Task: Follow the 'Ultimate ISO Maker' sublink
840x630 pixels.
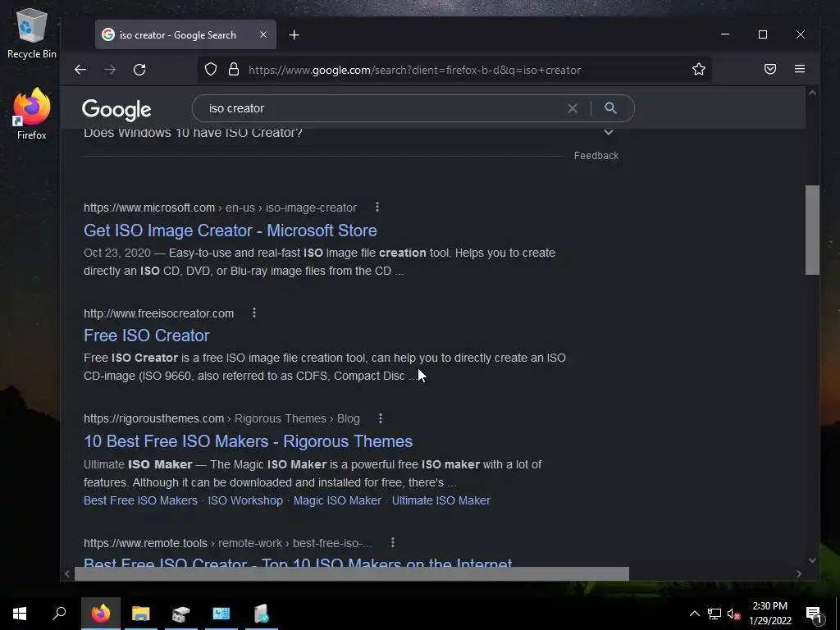Action: [x=441, y=500]
